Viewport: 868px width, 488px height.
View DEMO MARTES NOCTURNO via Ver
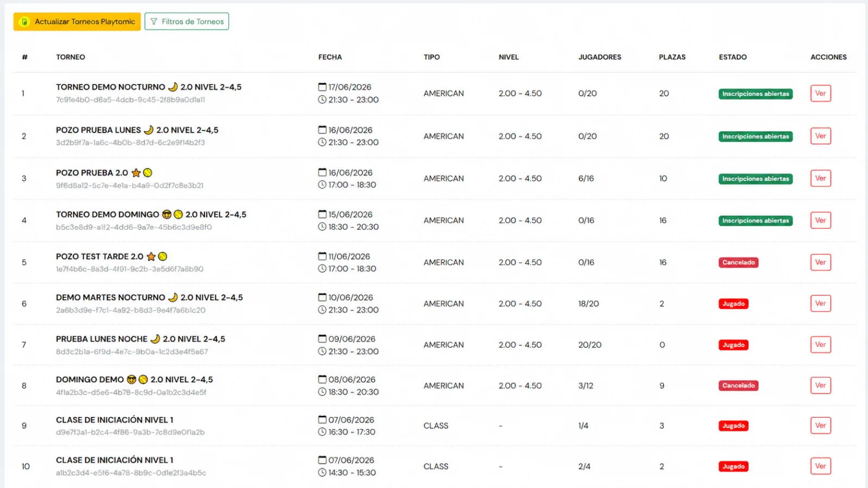(x=820, y=304)
